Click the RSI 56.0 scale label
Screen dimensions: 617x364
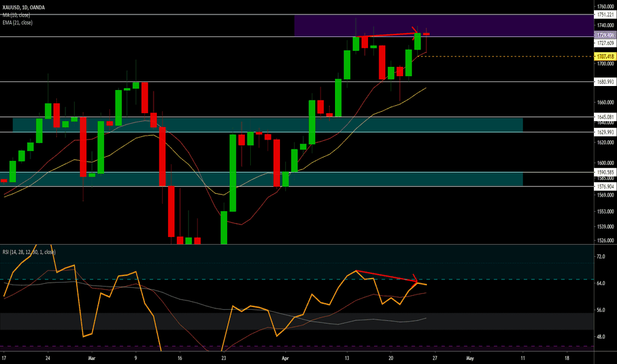[600, 310]
